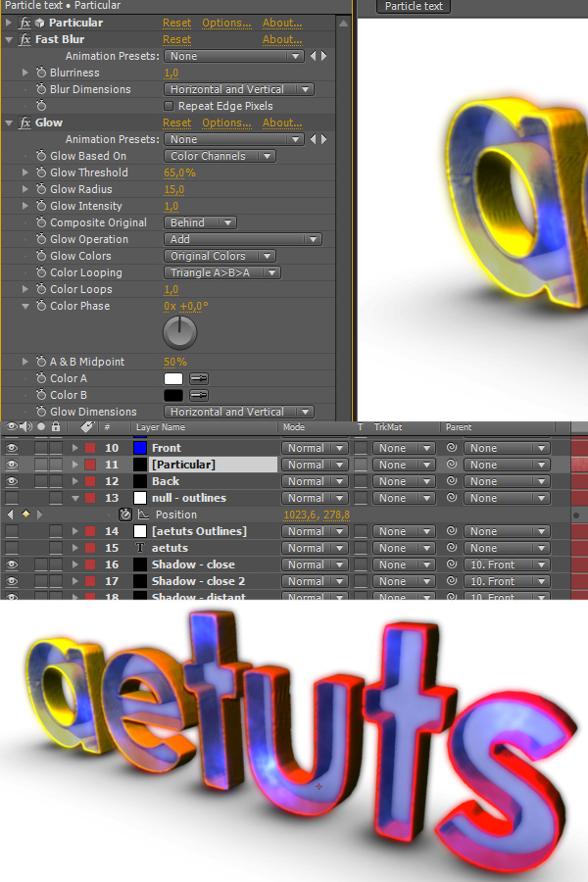Toggle the Particular effect fx switch

pyautogui.click(x=24, y=24)
